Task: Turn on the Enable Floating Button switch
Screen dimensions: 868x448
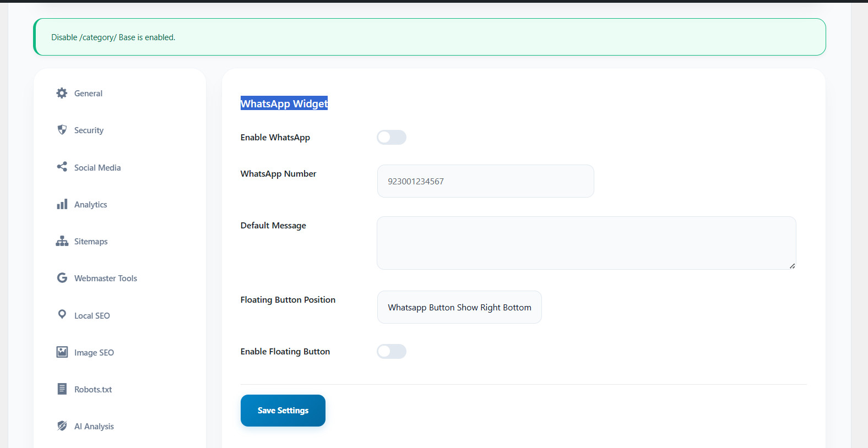Action: click(x=392, y=352)
